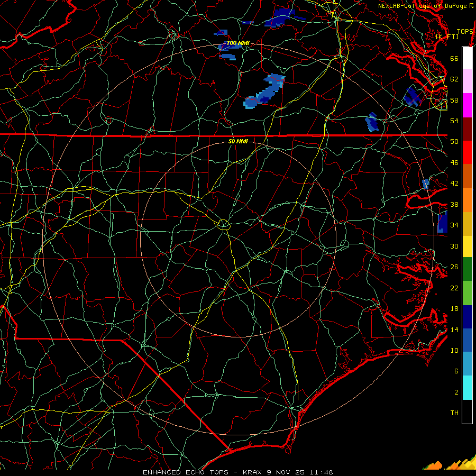Choose the black TH threshold swatch

pos(467,411)
